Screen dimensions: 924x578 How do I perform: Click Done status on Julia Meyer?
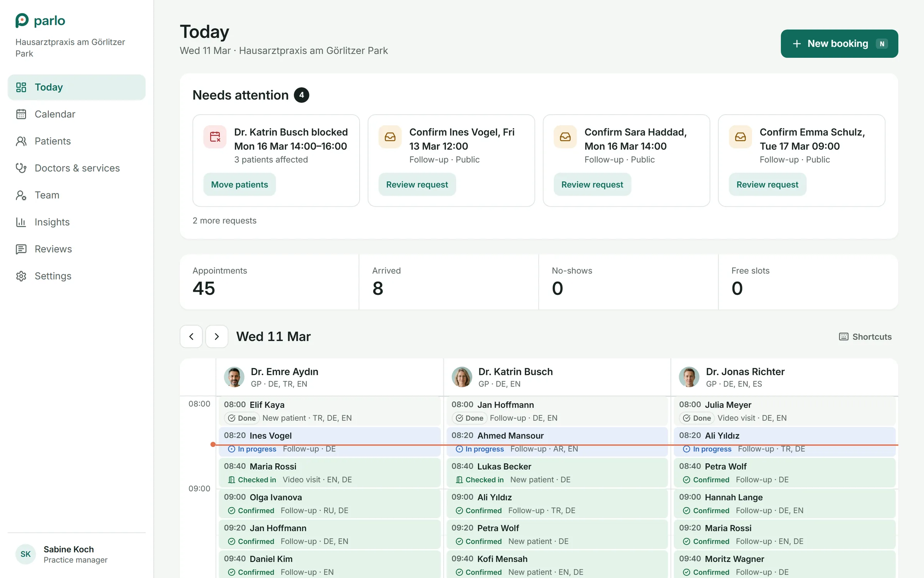[697, 418]
